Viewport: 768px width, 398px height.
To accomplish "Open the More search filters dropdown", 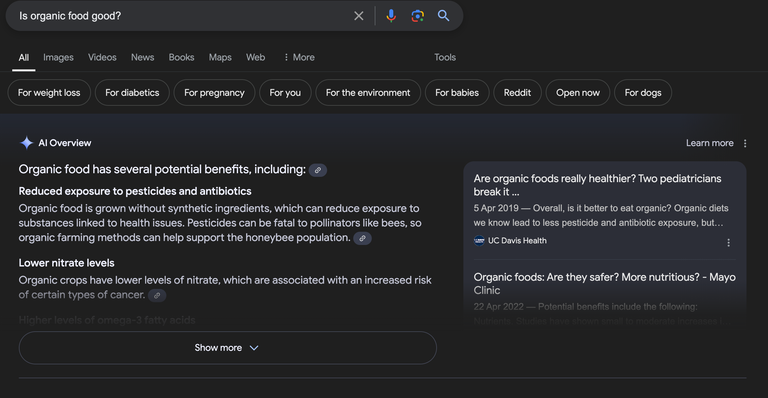I will point(299,57).
